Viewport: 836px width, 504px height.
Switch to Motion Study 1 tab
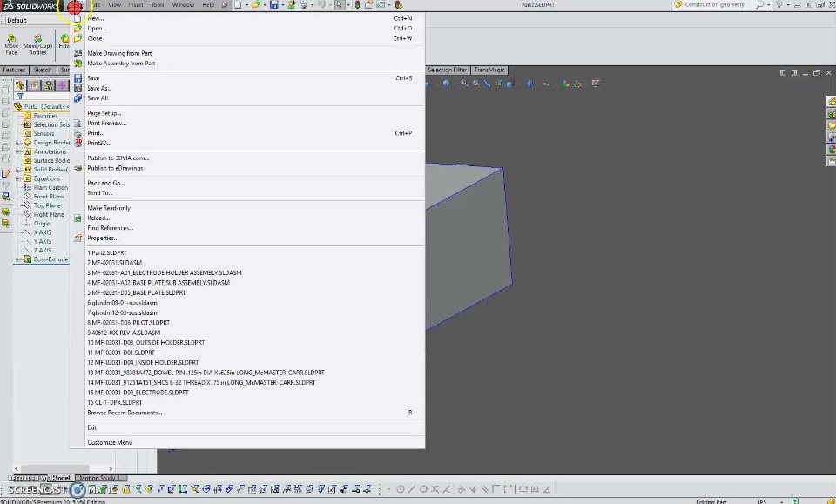tap(99, 478)
